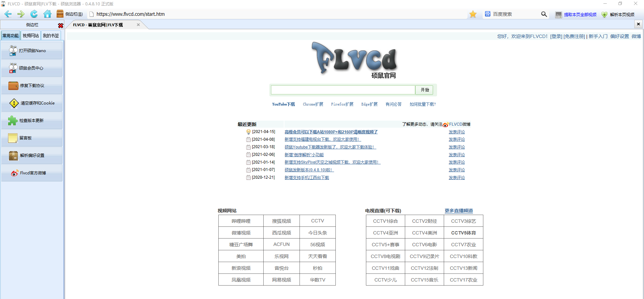Click 发表评论 for the 2021-04-15 entry
644x299 pixels.
[x=457, y=132]
